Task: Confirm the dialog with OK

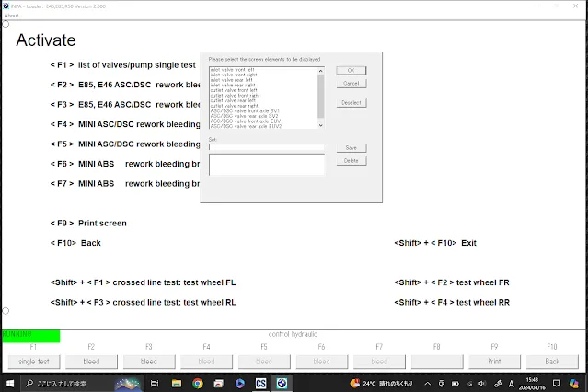Action: click(x=351, y=70)
